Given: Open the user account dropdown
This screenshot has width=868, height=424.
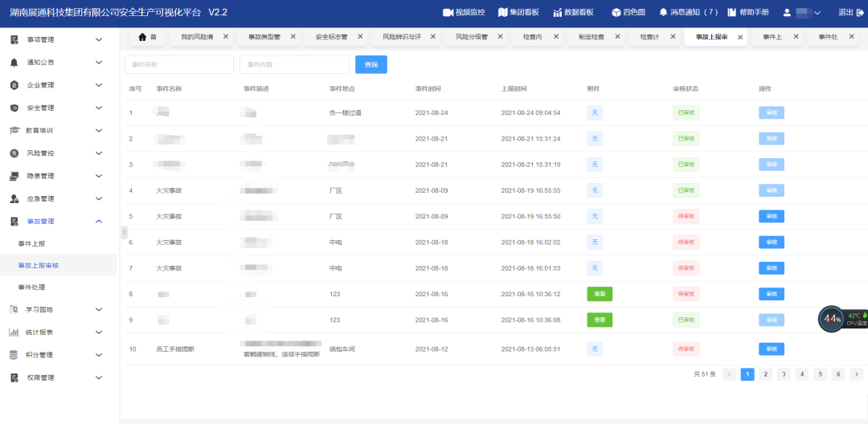Looking at the screenshot, I should click(802, 12).
